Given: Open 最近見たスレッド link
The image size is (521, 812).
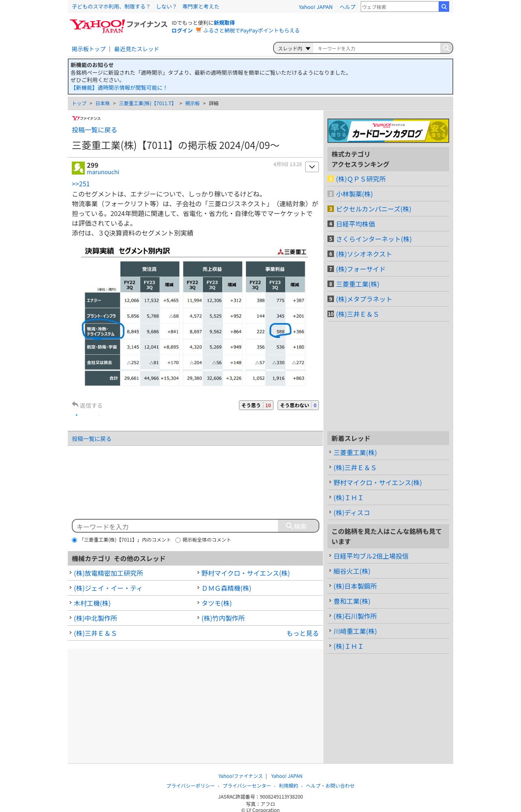Looking at the screenshot, I should (136, 49).
